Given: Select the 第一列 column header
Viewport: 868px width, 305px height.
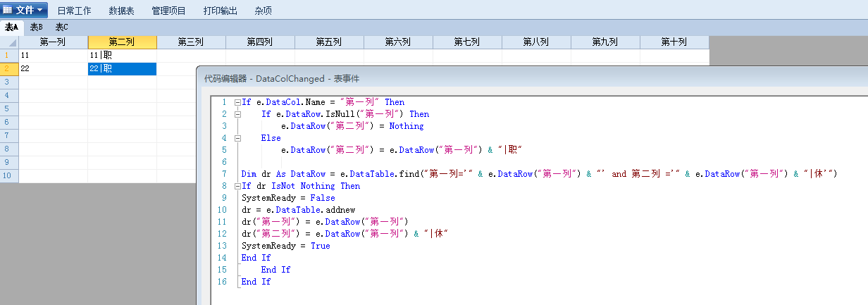Looking at the screenshot, I should (x=53, y=42).
